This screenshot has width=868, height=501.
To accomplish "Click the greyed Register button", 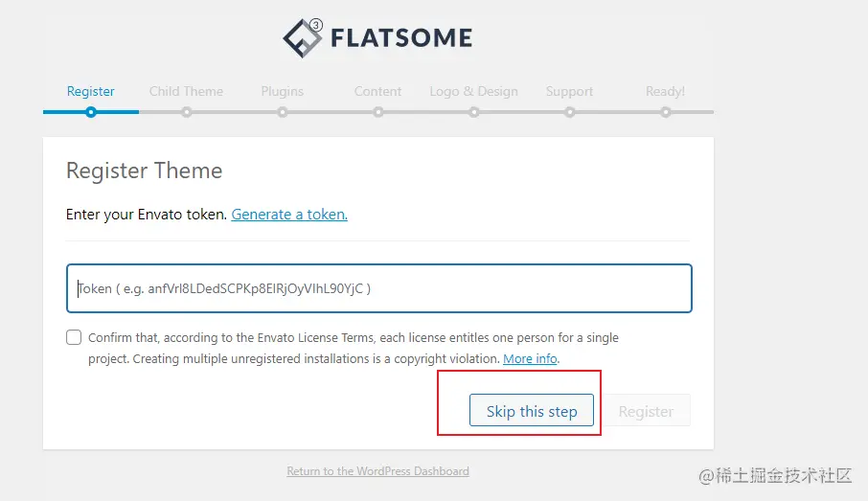I will pos(646,410).
